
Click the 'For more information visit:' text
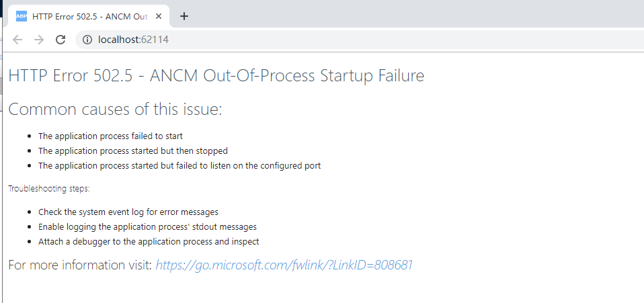[80, 265]
